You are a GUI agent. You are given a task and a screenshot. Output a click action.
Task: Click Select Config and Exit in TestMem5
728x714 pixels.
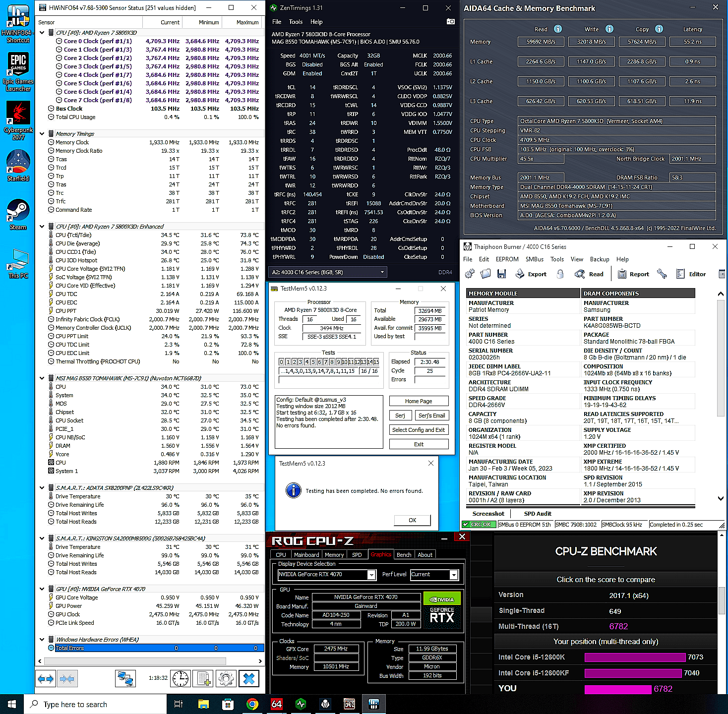pyautogui.click(x=419, y=430)
